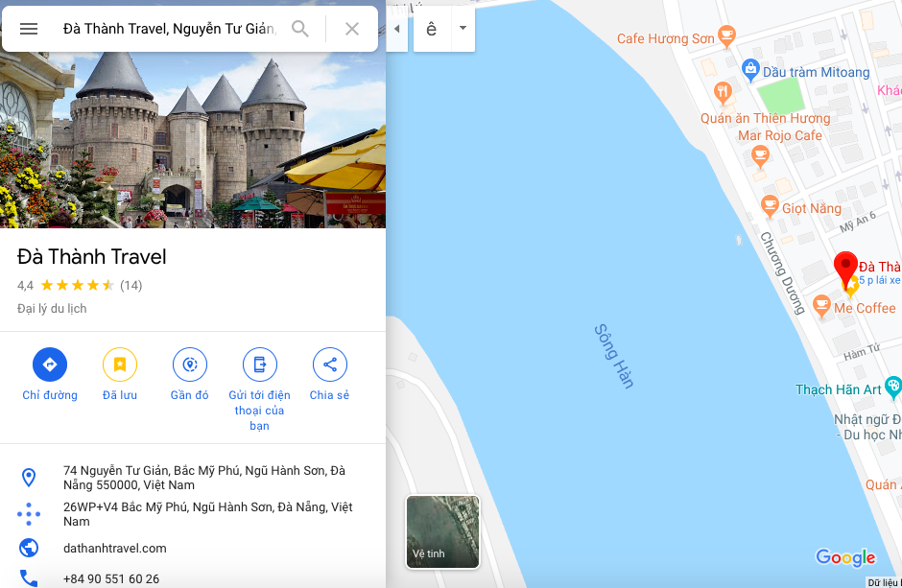902x588 pixels.
Task: Toggle the Đã lưu saved bookmark icon
Action: [120, 365]
